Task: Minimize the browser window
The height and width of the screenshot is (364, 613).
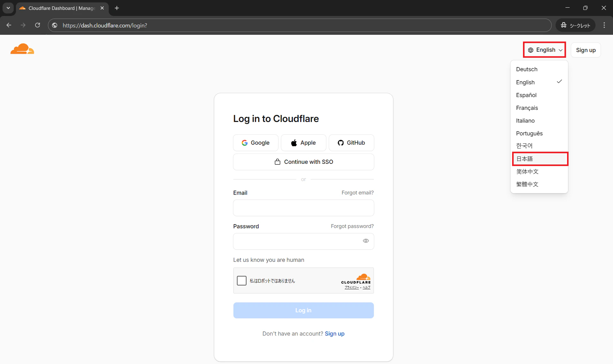Action: pos(567,8)
